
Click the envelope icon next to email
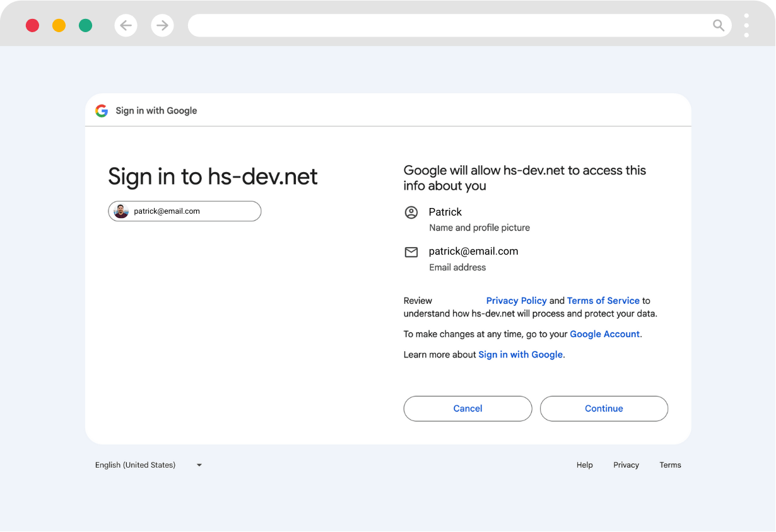[411, 252]
